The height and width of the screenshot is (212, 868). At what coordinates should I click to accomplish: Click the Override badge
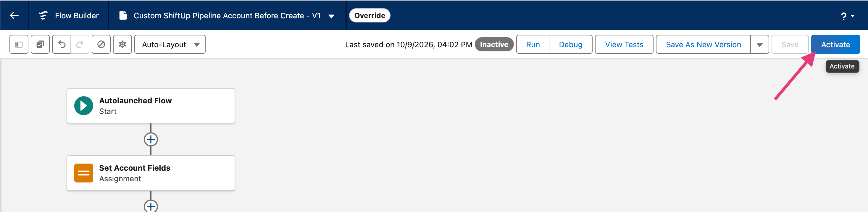pos(370,15)
